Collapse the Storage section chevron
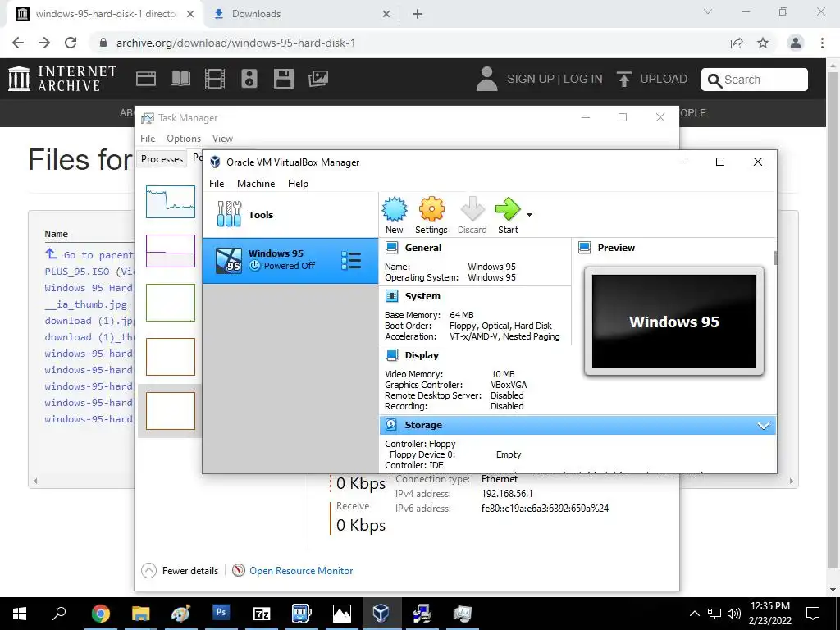This screenshot has height=630, width=840. 764,426
